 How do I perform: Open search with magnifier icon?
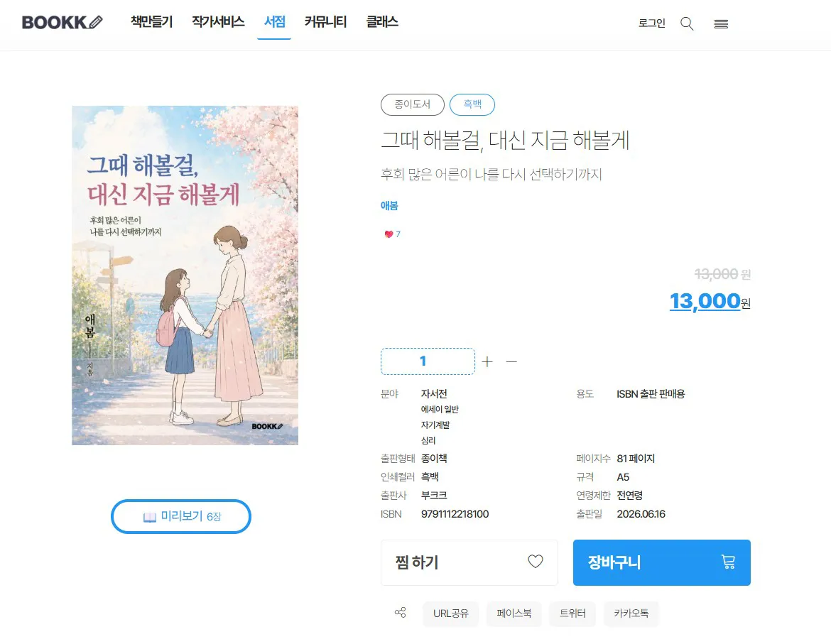click(x=687, y=24)
